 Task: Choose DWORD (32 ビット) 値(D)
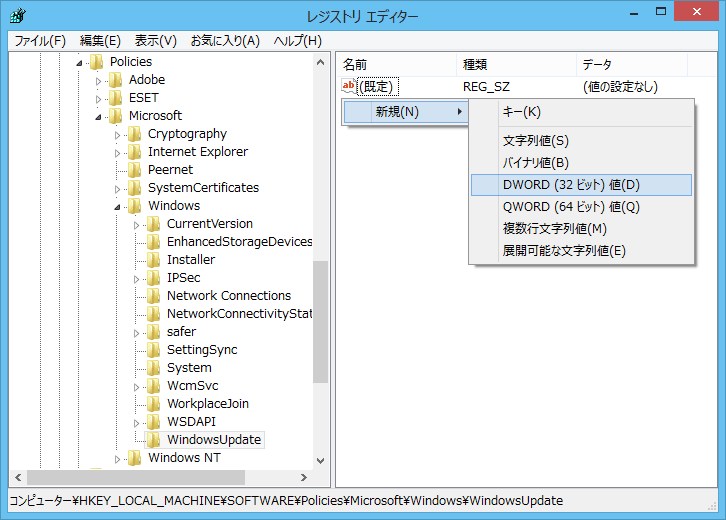[581, 185]
